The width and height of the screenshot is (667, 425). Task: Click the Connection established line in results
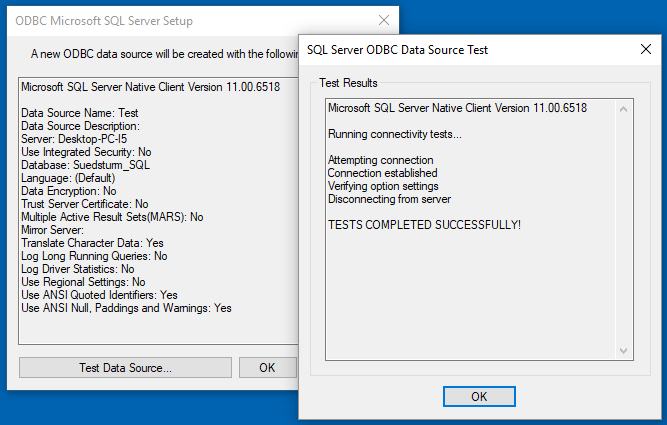pyautogui.click(x=382, y=173)
